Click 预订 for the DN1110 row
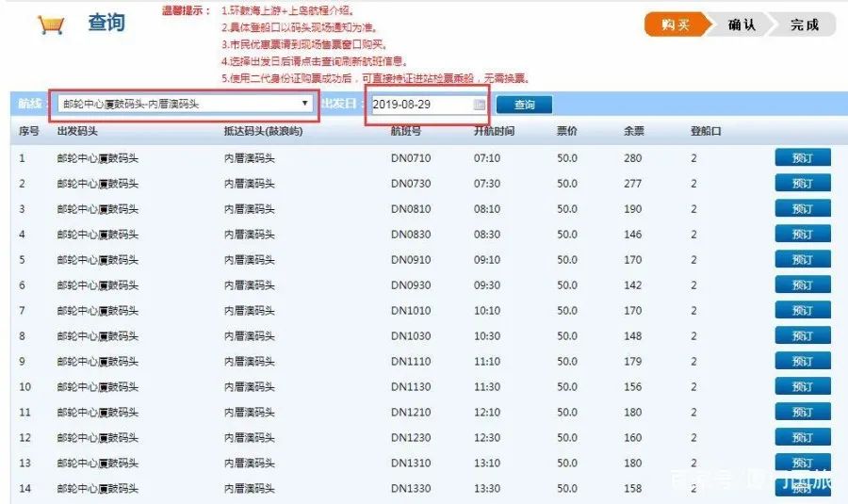 coord(802,362)
